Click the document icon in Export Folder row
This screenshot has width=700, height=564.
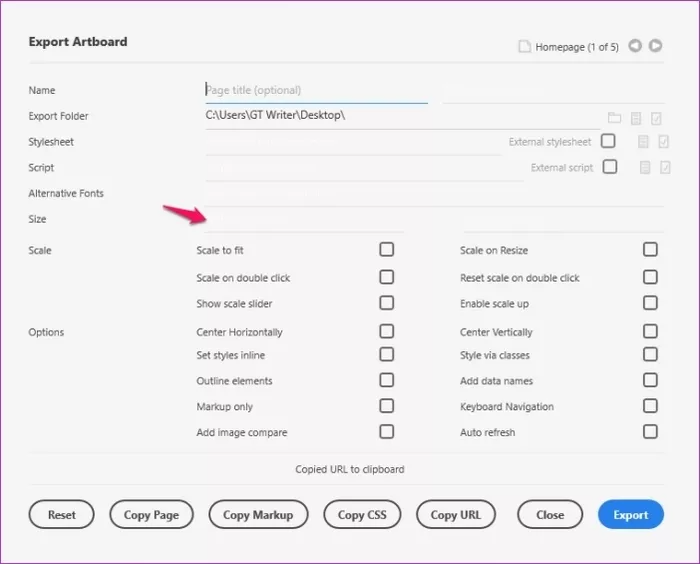636,118
